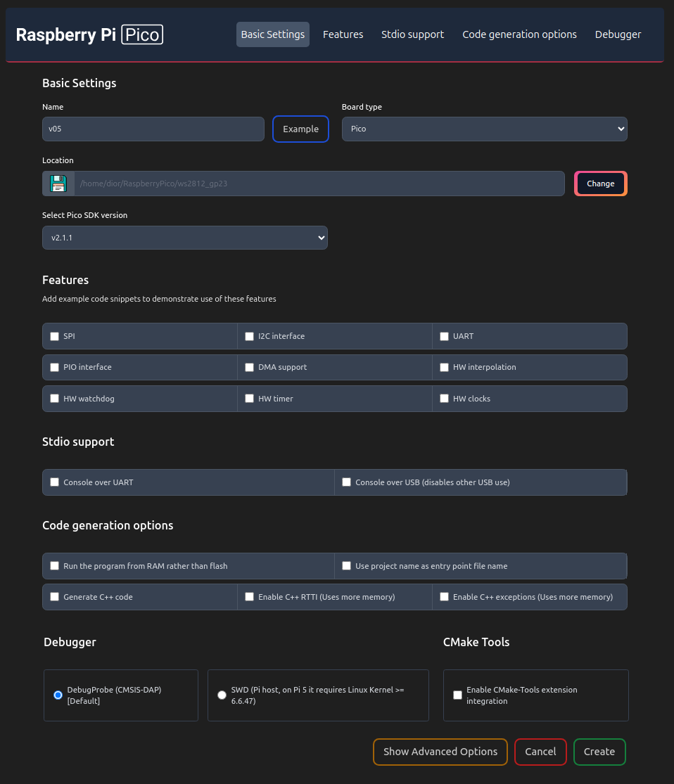Screen dimensions: 674x784
Task: Click the Select Pico SDK version label
Action: click(84, 215)
